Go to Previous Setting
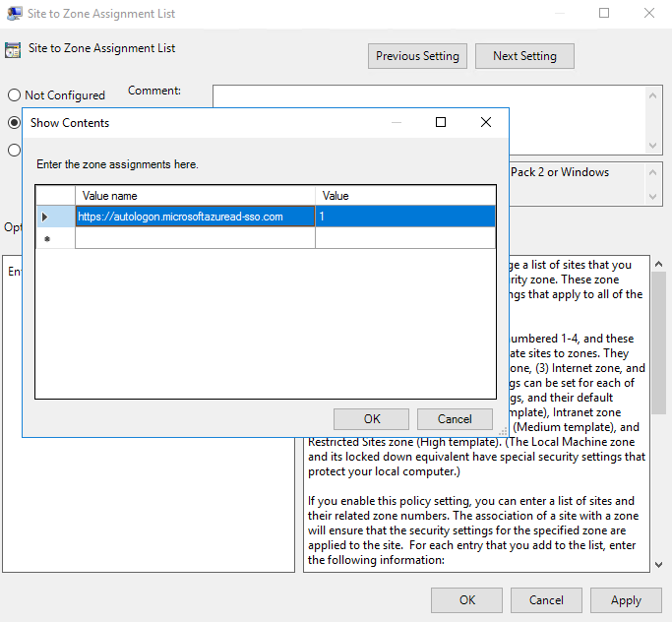The image size is (672, 622). coord(417,56)
